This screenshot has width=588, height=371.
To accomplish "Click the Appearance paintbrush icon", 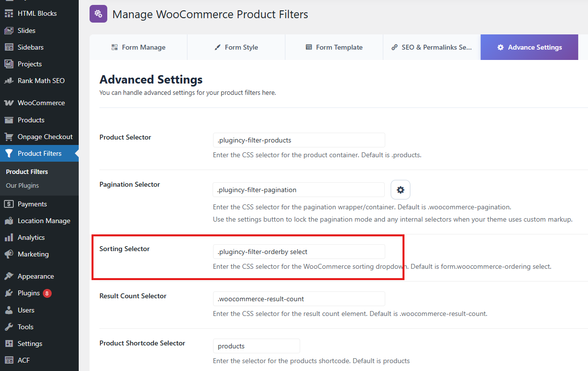I will 9,276.
